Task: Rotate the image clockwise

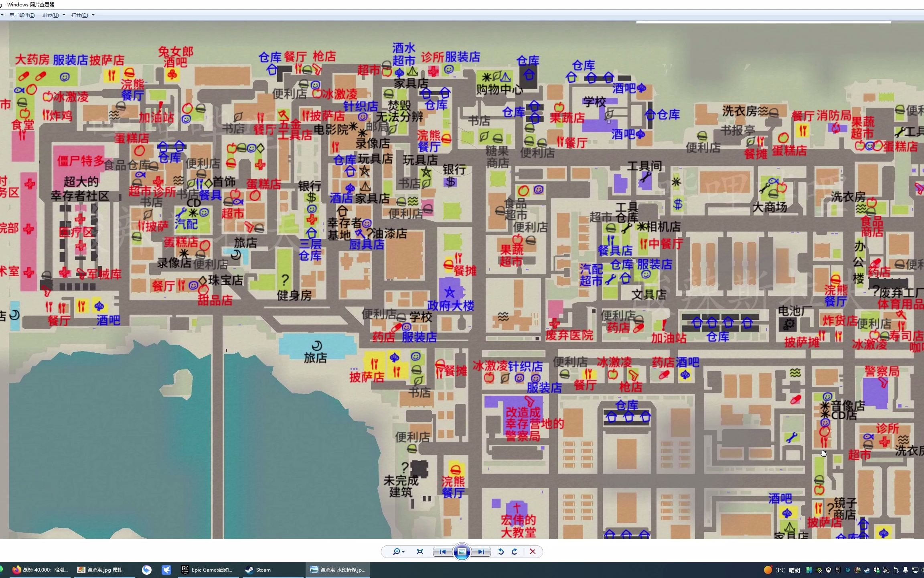Action: (x=515, y=552)
